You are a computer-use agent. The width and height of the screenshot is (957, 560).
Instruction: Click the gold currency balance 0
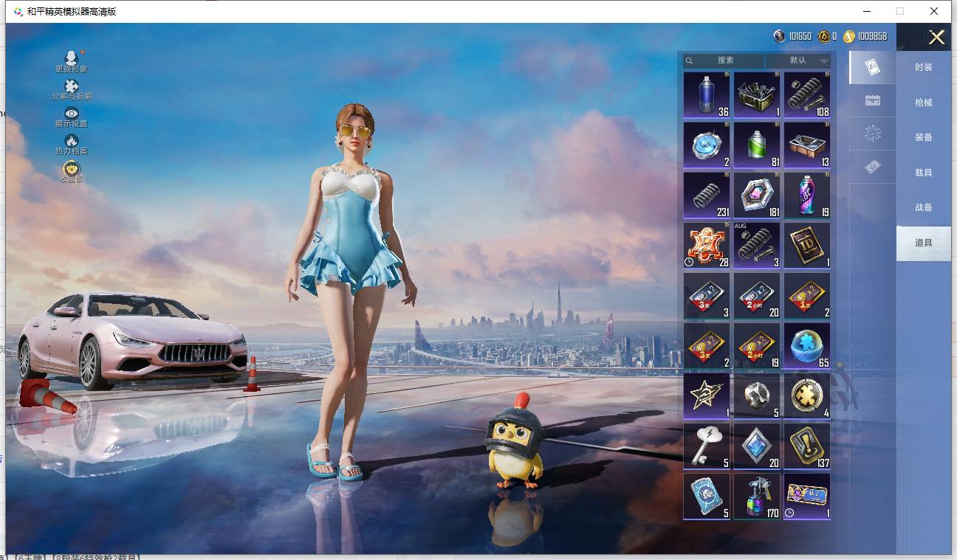[827, 36]
